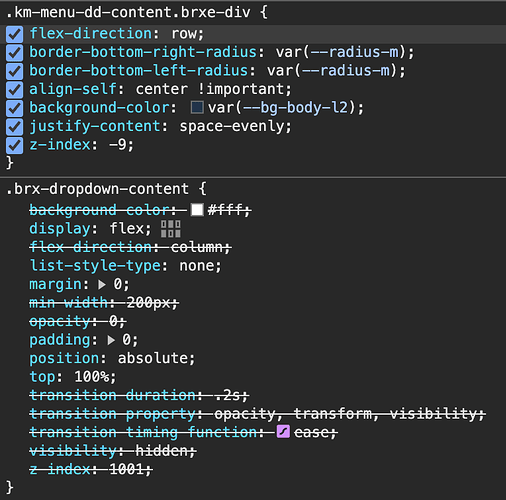Expand the padding shorthand triangle

(111, 340)
